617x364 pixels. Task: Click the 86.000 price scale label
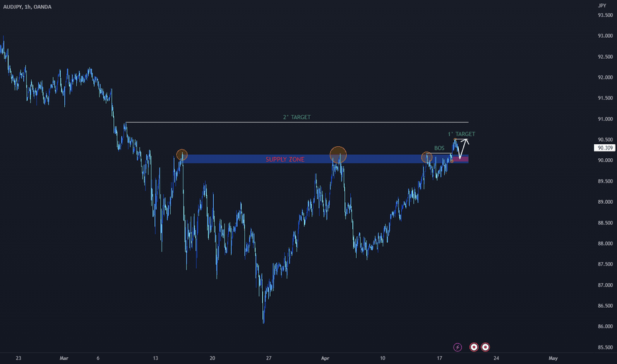tap(605, 326)
